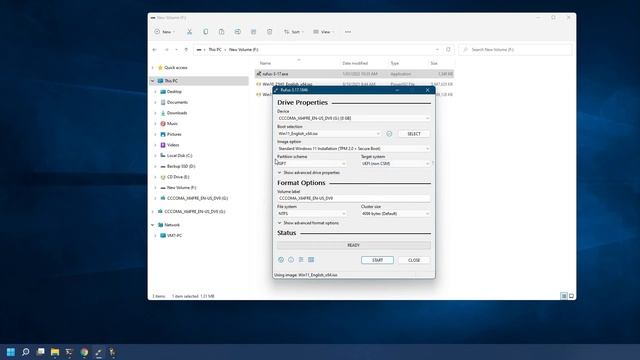
Task: Select VM7-PC under Network
Action: [x=174, y=236]
